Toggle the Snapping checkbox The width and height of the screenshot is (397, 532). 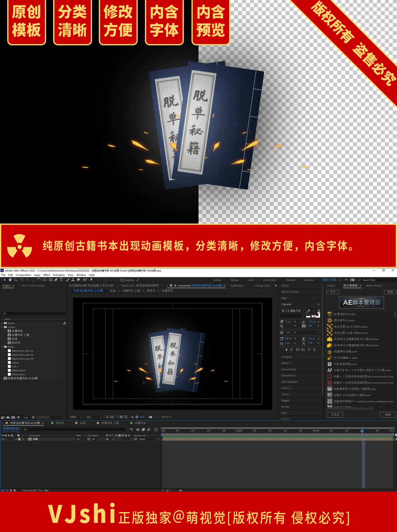pyautogui.click(x=122, y=280)
